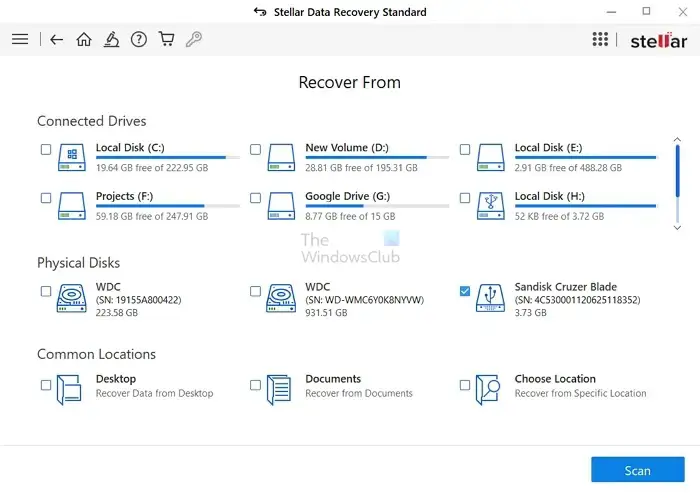Screen dimensions: 700x493
Task: Select the Local Disk (C:) label
Action: 130,148
